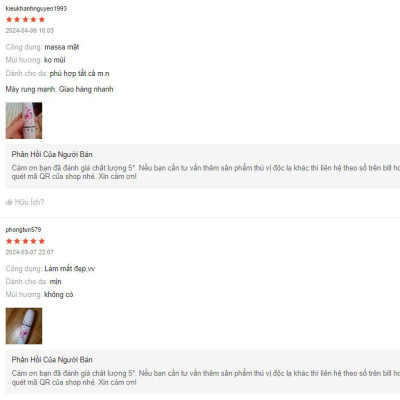Click the thumbs-up Hữu Ích icon
Screen dimensions: 400x400
click(x=9, y=202)
